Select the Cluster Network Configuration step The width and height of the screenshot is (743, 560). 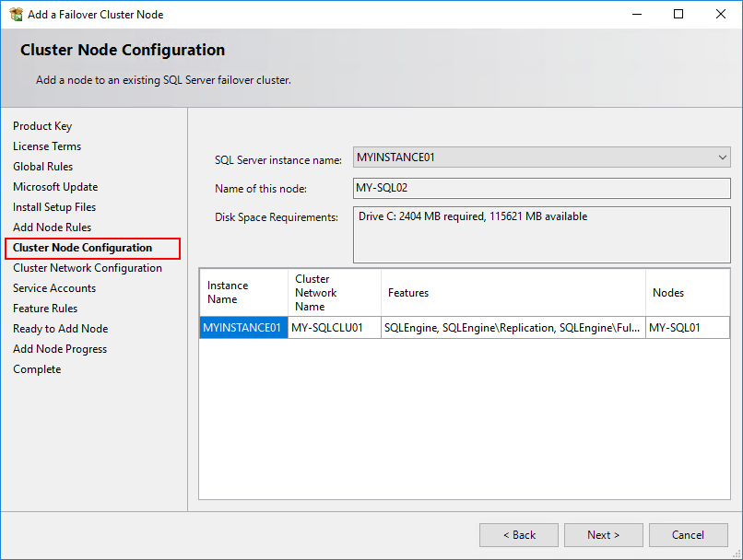(x=88, y=268)
